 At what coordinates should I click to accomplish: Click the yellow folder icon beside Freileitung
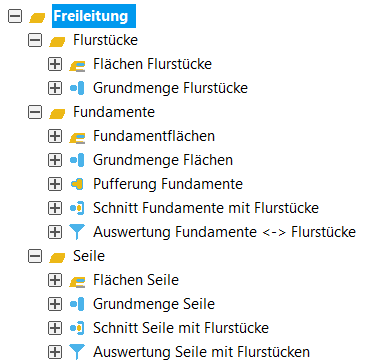tap(37, 17)
